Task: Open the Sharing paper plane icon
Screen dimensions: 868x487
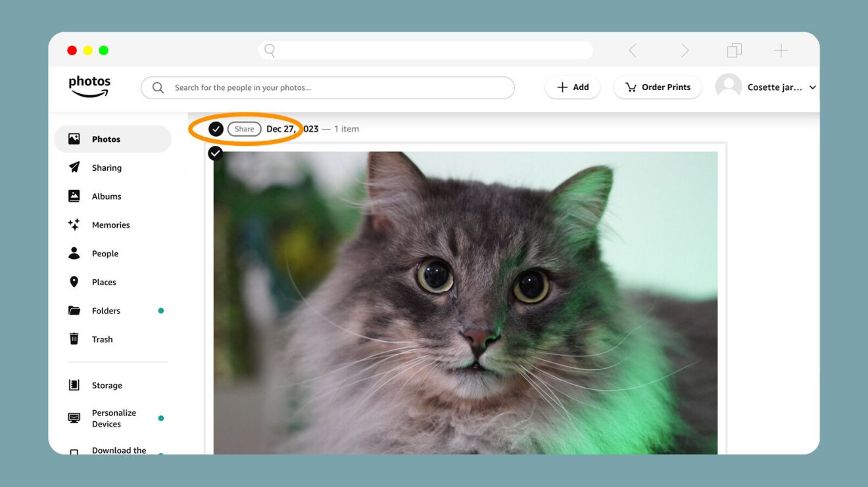Action: pos(74,168)
